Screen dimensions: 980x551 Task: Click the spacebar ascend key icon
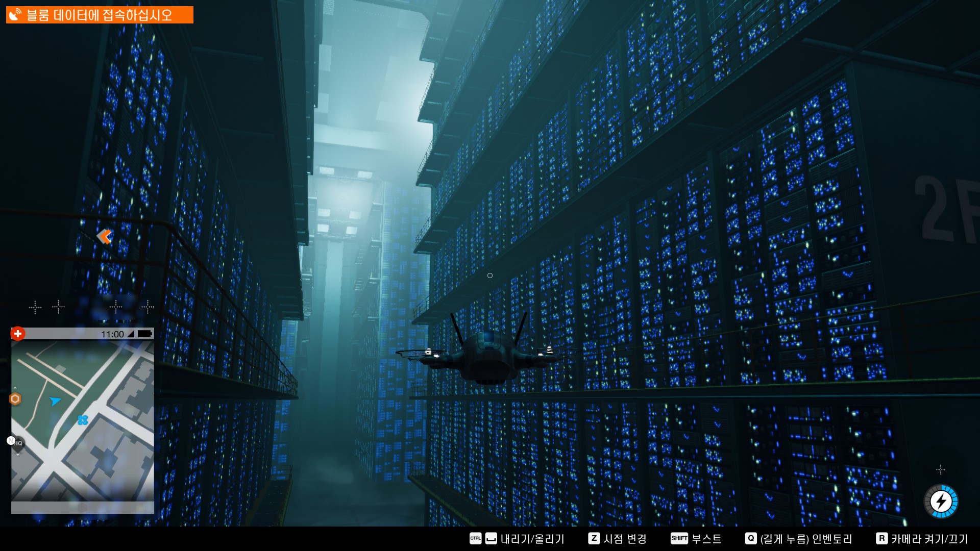pos(491,538)
